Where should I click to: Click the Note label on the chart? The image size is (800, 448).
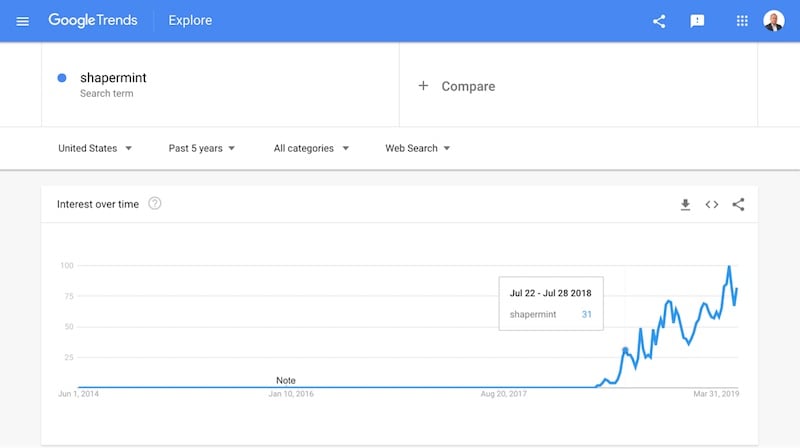286,380
